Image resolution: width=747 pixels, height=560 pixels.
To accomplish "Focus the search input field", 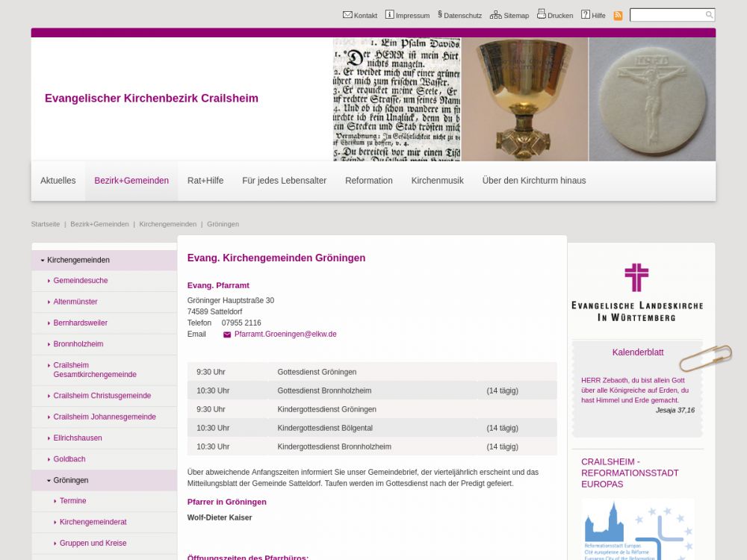I will point(666,15).
